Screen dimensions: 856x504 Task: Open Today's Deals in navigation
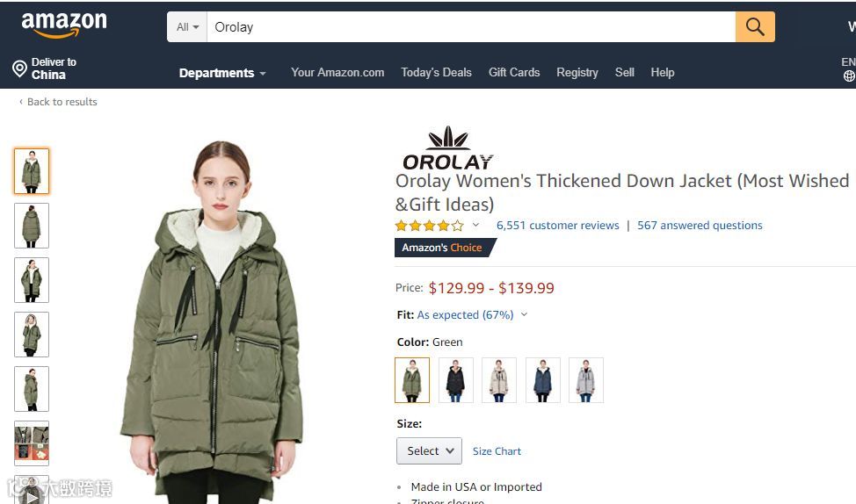[x=436, y=72]
